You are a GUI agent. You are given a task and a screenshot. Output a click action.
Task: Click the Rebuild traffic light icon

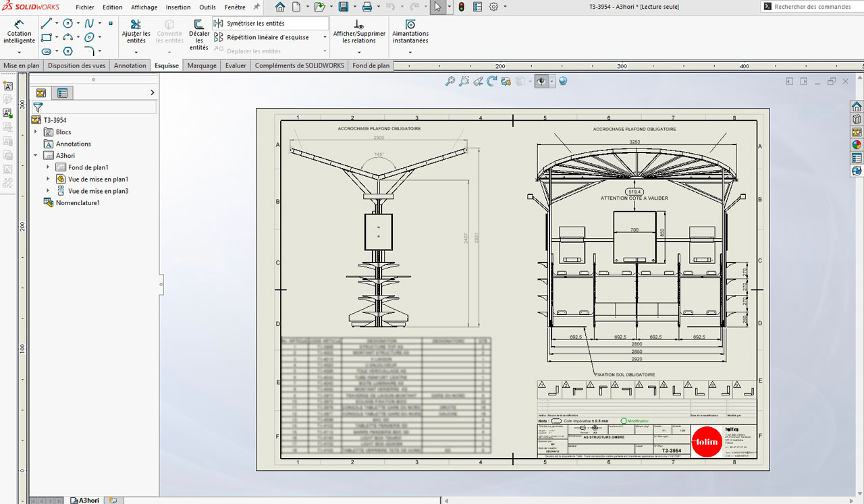[462, 7]
